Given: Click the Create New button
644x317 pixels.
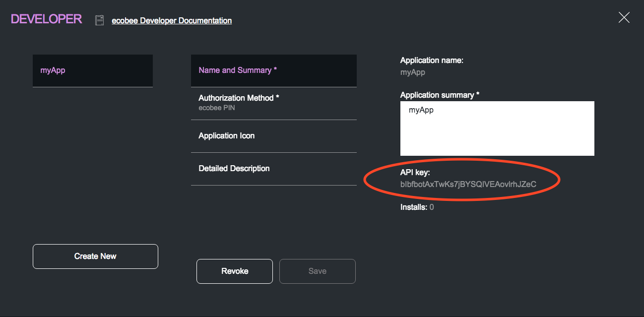Looking at the screenshot, I should (x=95, y=256).
